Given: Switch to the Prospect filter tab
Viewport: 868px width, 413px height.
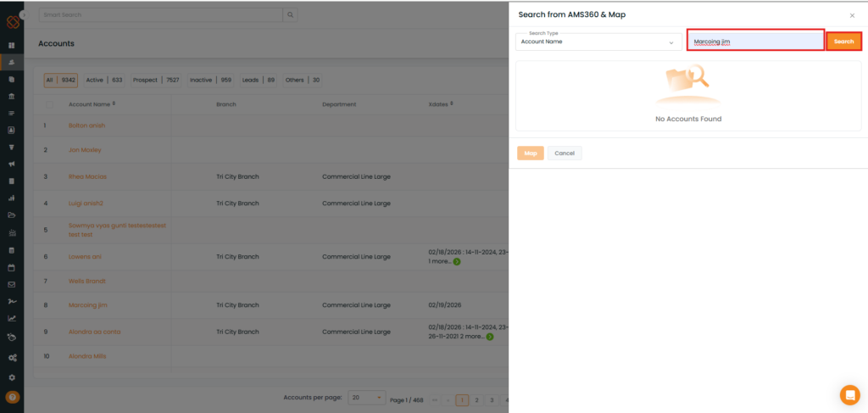Looking at the screenshot, I should click(x=155, y=80).
